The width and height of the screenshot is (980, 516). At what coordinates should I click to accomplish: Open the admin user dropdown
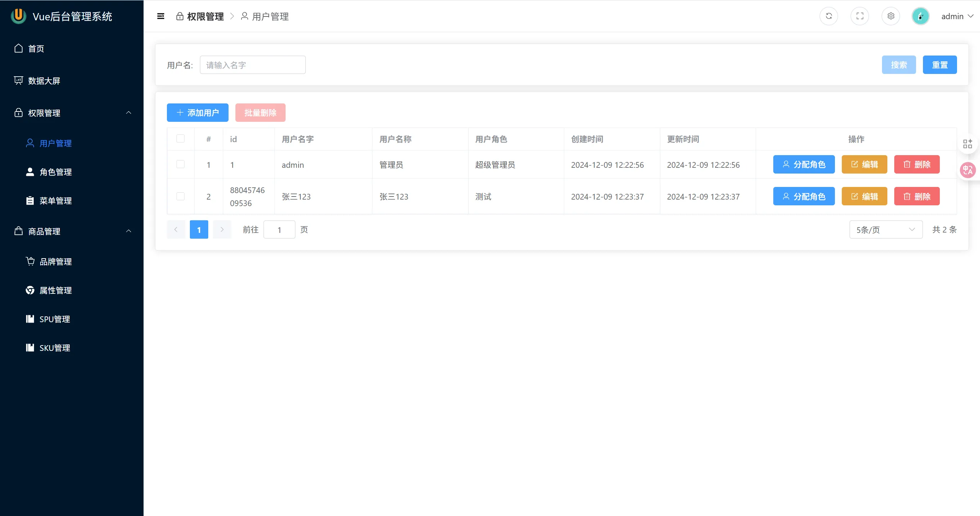click(x=957, y=16)
